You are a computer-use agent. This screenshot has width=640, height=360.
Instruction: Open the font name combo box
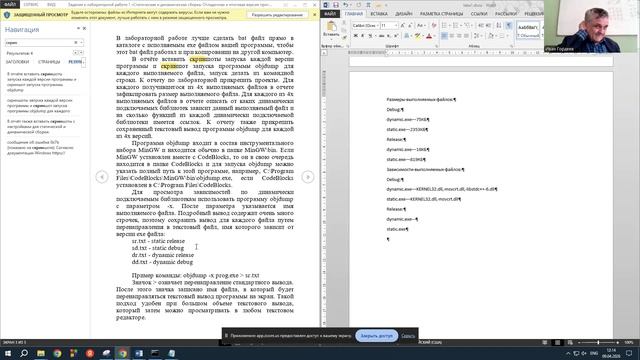pyautogui.click(x=366, y=26)
